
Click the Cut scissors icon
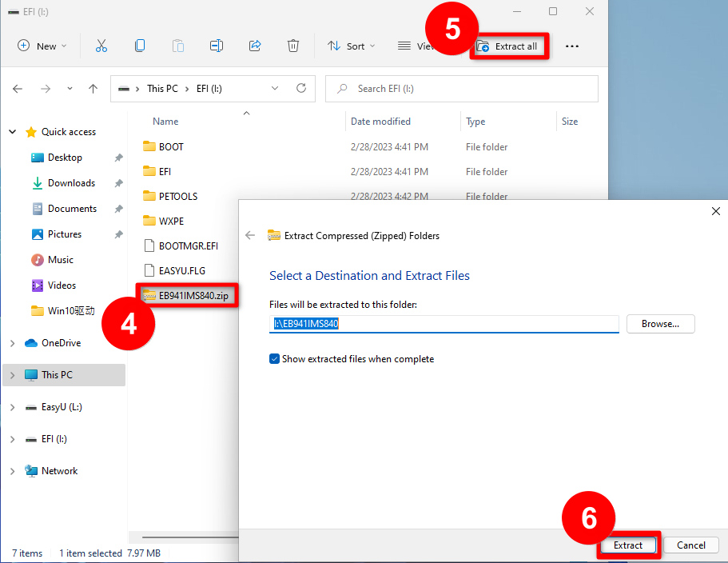[x=101, y=46]
